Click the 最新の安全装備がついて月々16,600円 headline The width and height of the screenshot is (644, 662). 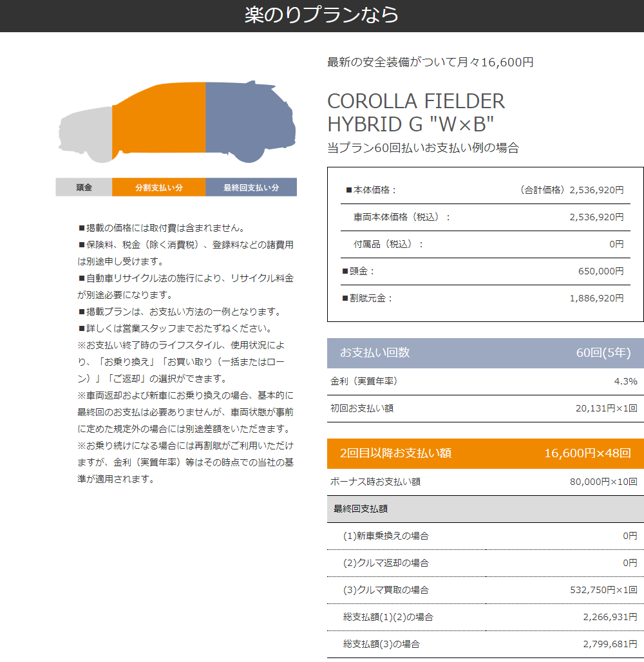click(430, 62)
